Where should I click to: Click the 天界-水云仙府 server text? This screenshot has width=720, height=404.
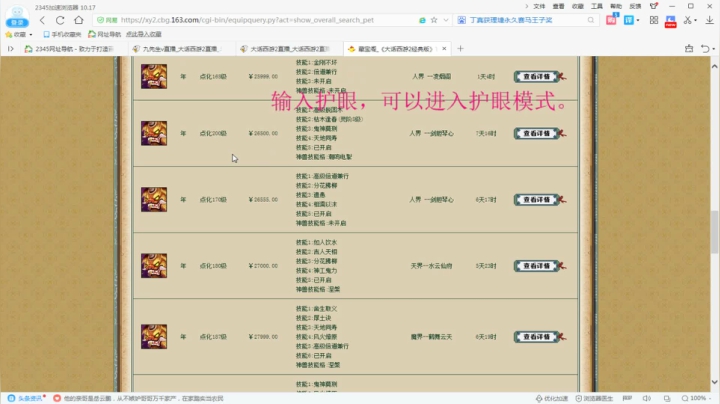(431, 266)
